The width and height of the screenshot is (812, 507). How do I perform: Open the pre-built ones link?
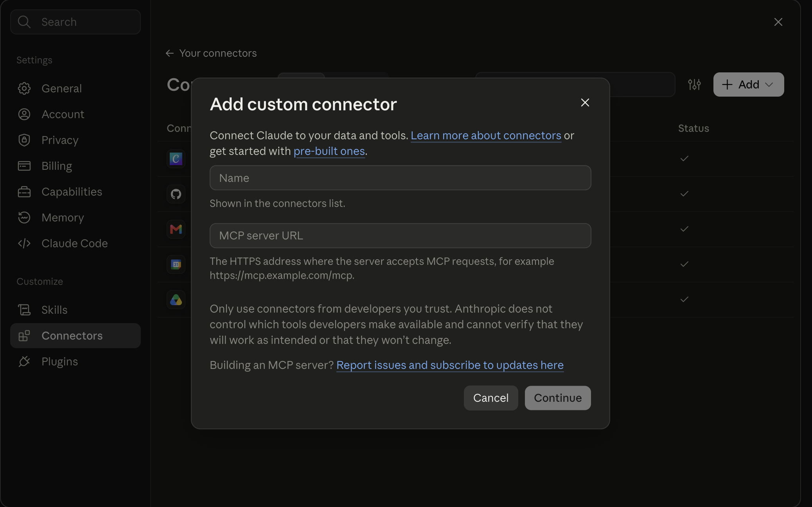pos(329,151)
